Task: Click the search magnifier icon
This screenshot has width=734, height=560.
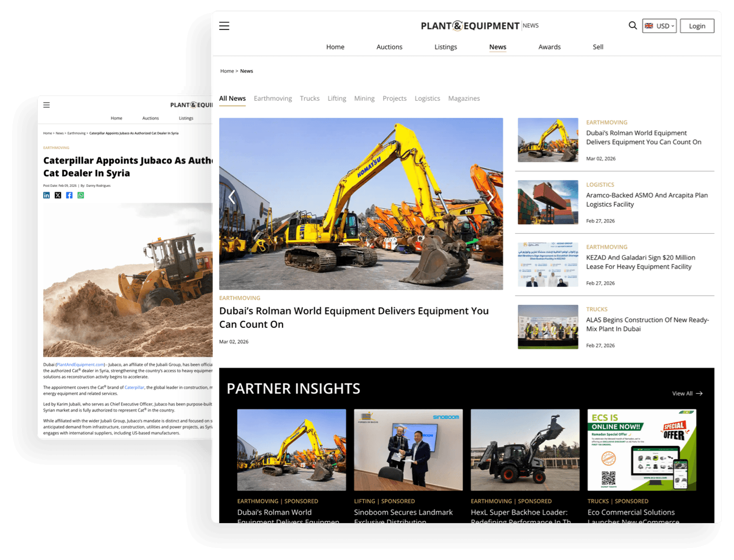Action: pyautogui.click(x=632, y=25)
